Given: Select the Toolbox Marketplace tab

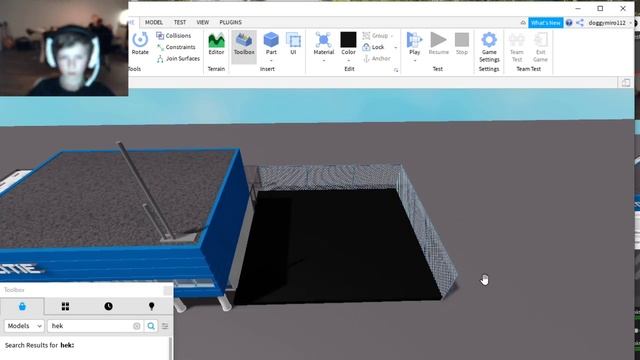Looking at the screenshot, I should 22,306.
